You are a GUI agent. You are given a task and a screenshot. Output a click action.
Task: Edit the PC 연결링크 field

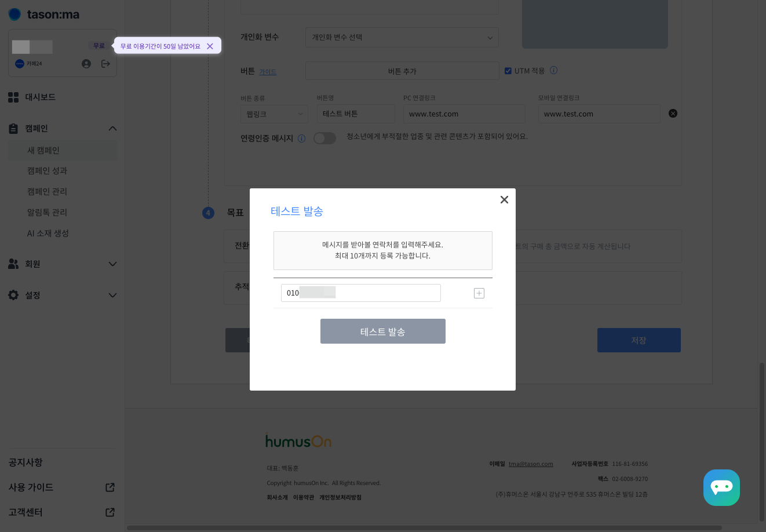[x=464, y=114]
